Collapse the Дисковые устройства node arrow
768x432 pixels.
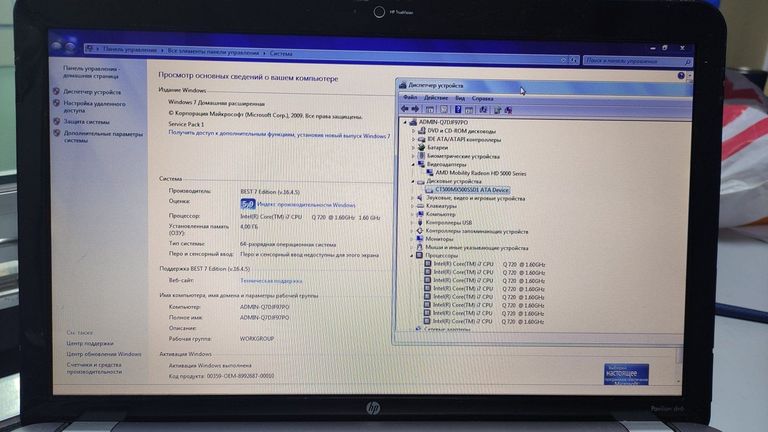pos(412,181)
